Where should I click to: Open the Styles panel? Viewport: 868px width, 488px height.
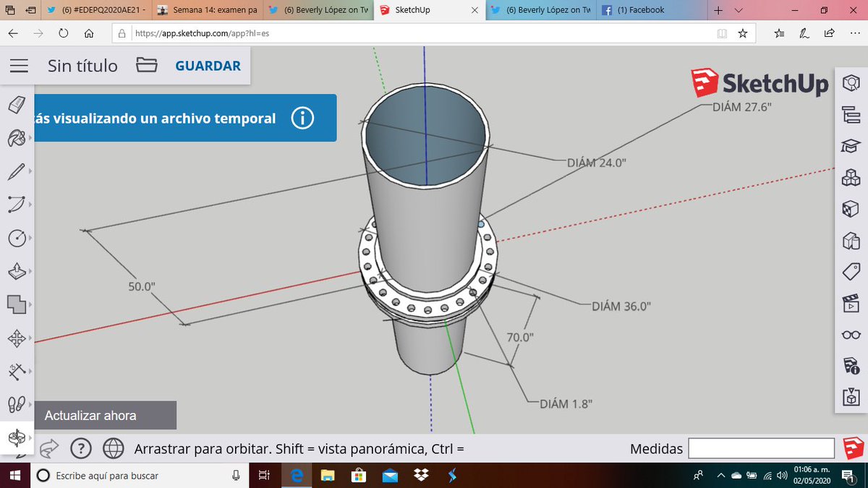(x=851, y=241)
